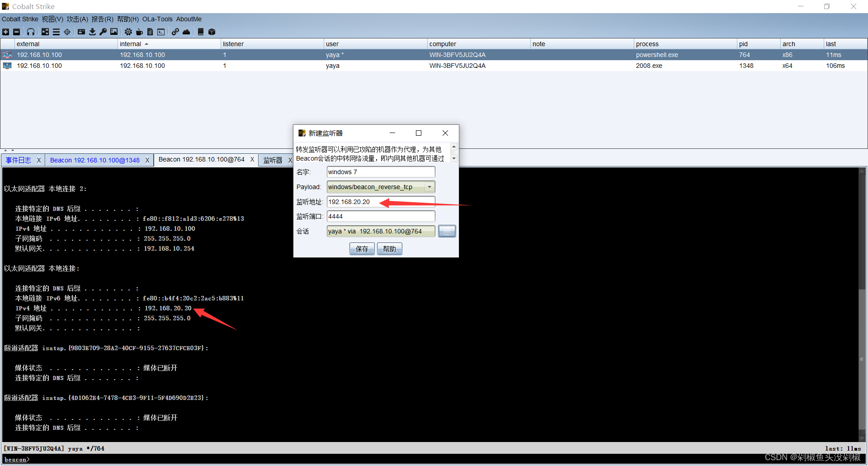This screenshot has height=466, width=868.
Task: Switch to Beacon 192.168.10.100@1348 tab
Action: [94, 160]
